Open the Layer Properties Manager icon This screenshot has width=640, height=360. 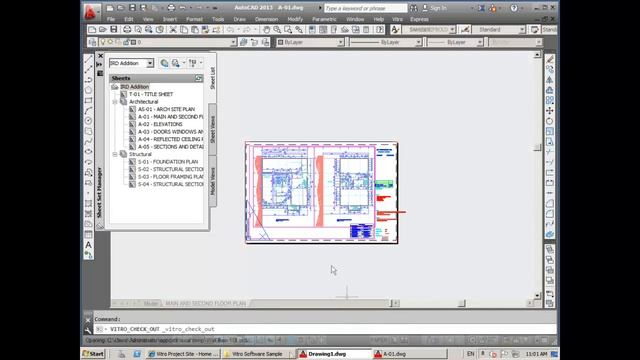[92, 42]
